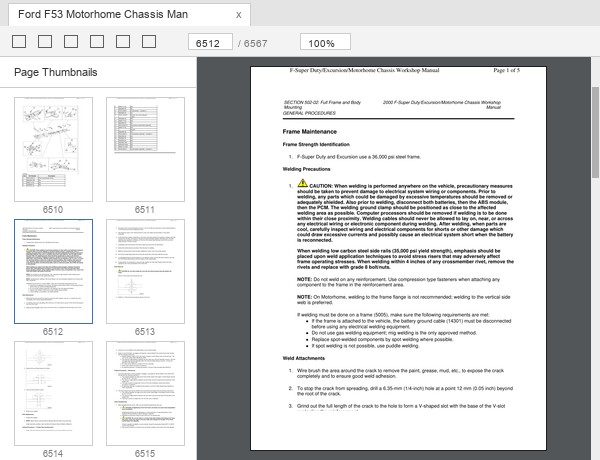
Task: Open page 6510 thumbnail
Action: 54,149
